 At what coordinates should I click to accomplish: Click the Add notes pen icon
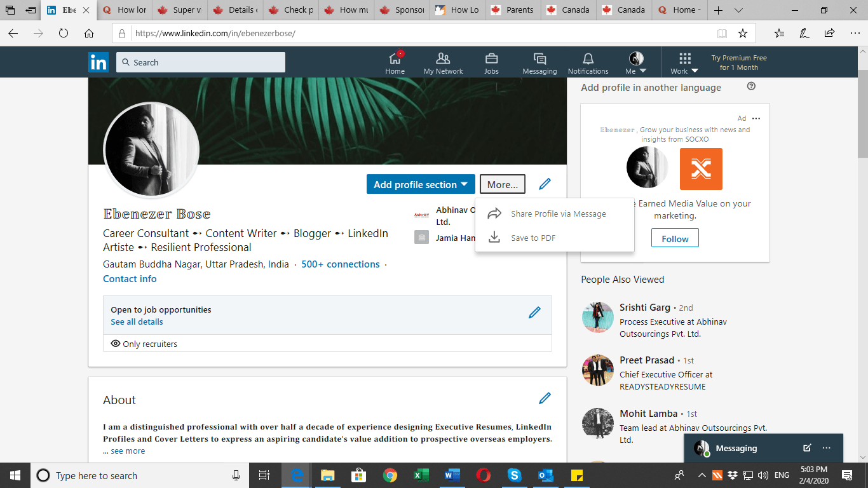coord(804,33)
